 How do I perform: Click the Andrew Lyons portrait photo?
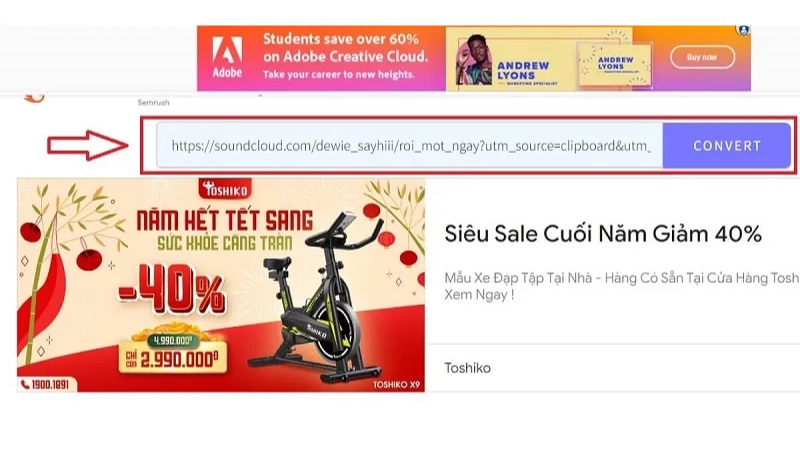tap(473, 60)
